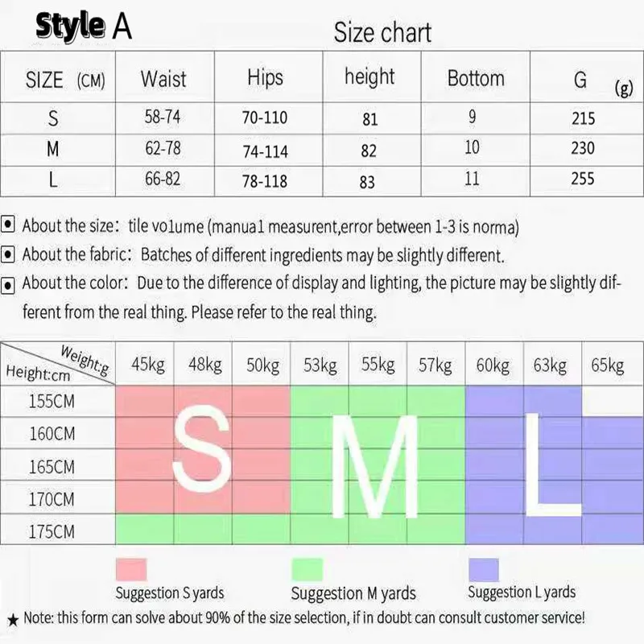Select the pink Suggestion S yards swatch

tap(131, 571)
